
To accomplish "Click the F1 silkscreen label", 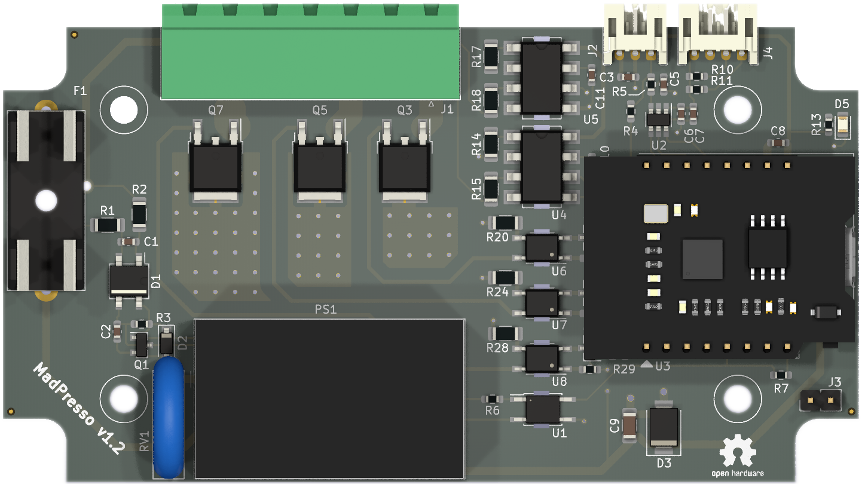I will [80, 91].
